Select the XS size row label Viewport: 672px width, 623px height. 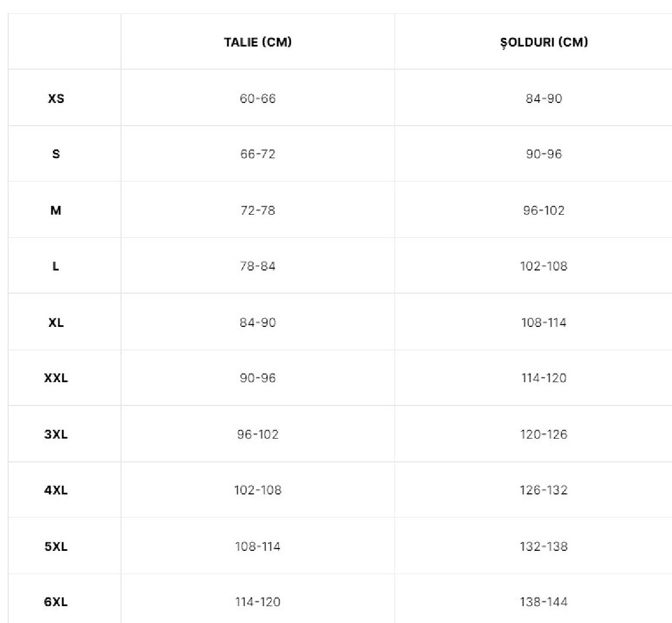coord(56,98)
